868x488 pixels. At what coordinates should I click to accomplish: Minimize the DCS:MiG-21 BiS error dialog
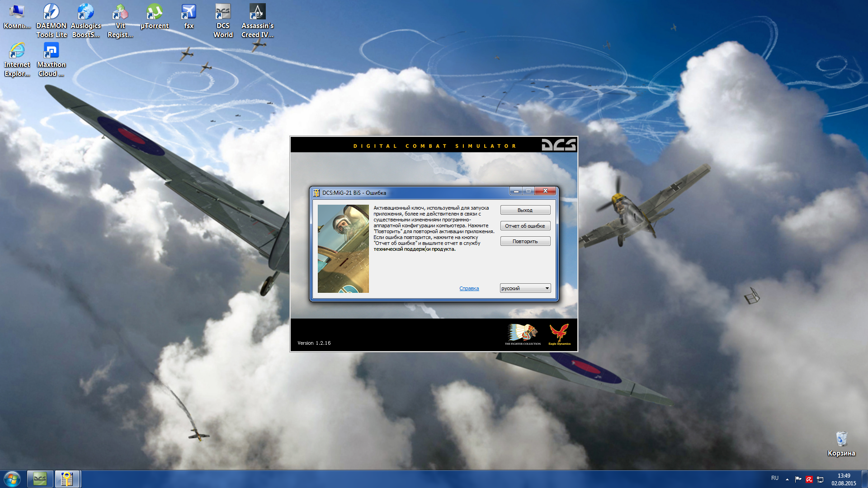tap(516, 191)
